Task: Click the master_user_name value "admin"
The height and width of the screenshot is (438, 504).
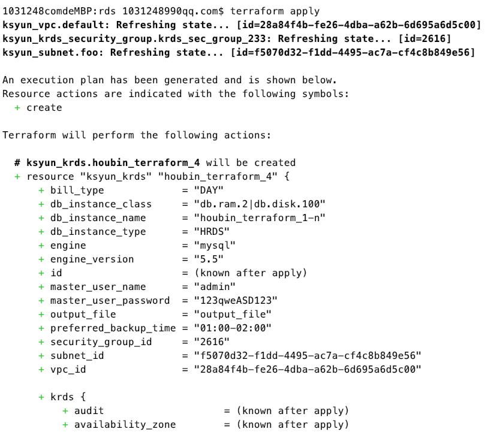Action: click(x=215, y=287)
